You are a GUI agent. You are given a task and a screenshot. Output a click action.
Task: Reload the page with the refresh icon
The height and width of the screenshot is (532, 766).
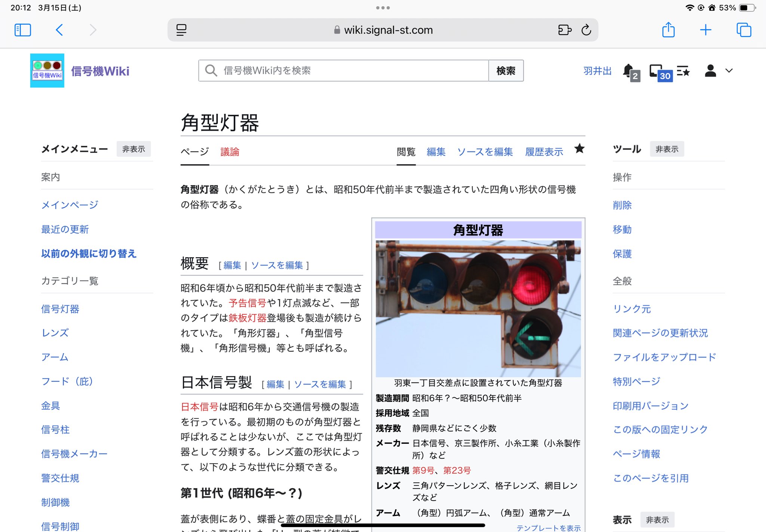[586, 30]
